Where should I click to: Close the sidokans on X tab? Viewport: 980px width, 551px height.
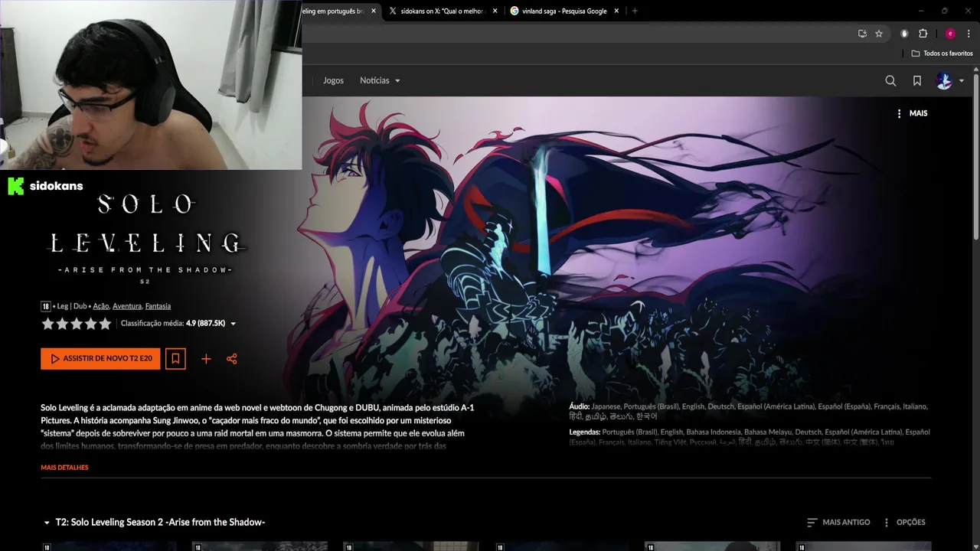click(x=495, y=11)
